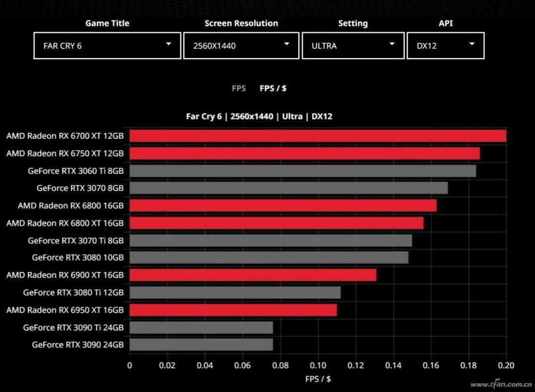Click the 'GeForce RTX 3080 10GB' label
Image resolution: width=535 pixels, height=392 pixels.
point(78,258)
